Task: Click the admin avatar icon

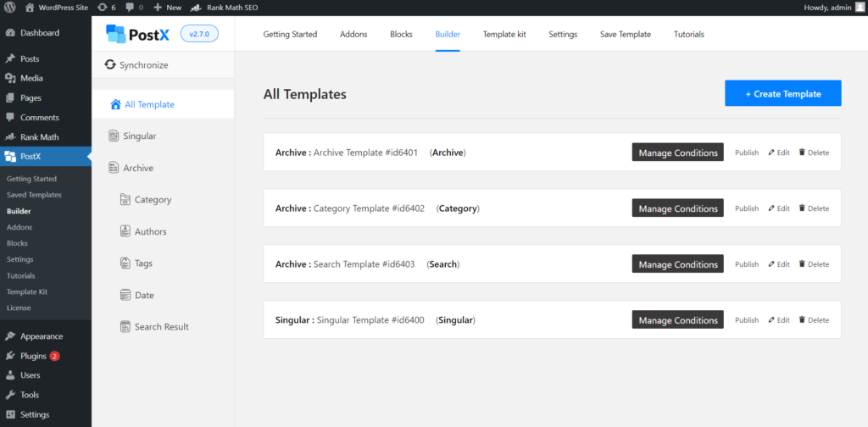Action: (x=860, y=8)
